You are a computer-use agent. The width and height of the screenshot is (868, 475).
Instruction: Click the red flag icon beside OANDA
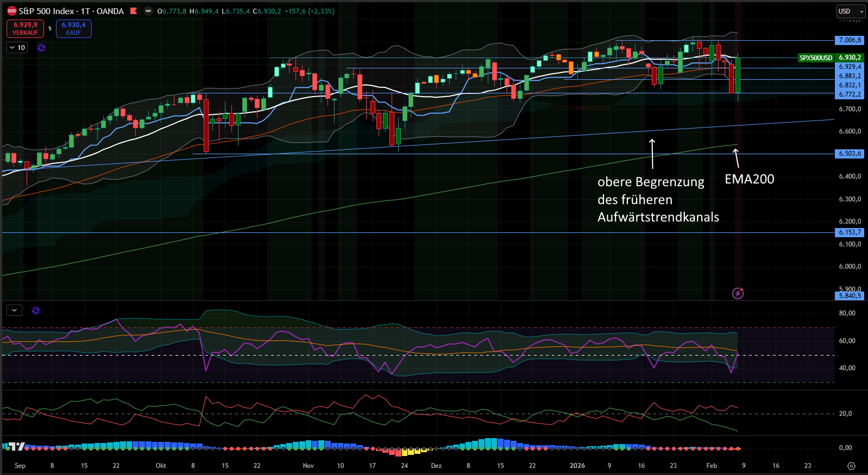click(x=134, y=11)
